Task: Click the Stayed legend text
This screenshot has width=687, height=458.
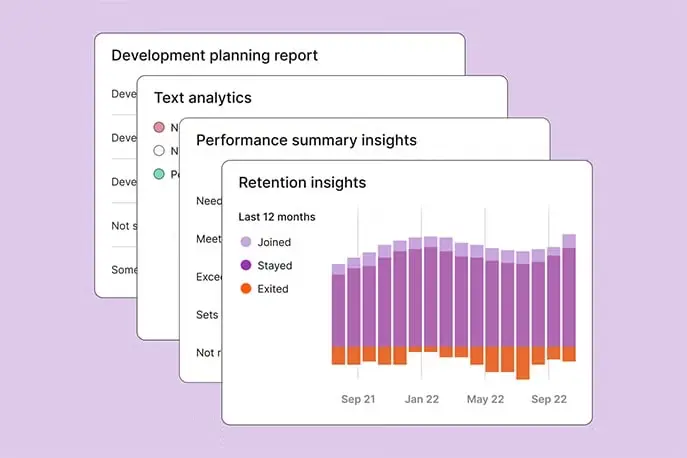Action: [x=275, y=266]
